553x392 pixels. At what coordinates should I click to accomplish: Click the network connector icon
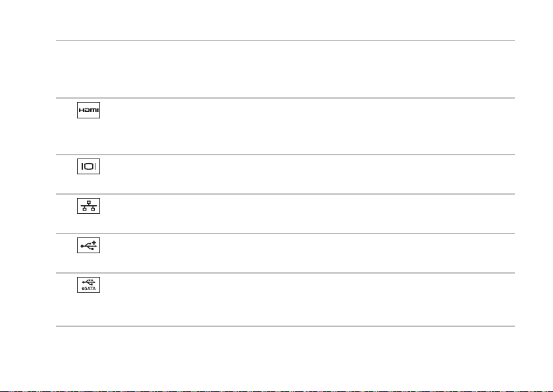point(90,206)
